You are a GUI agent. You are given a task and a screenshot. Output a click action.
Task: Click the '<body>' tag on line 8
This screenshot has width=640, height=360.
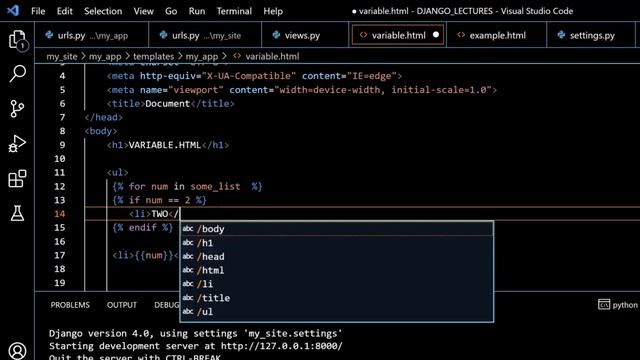(101, 131)
